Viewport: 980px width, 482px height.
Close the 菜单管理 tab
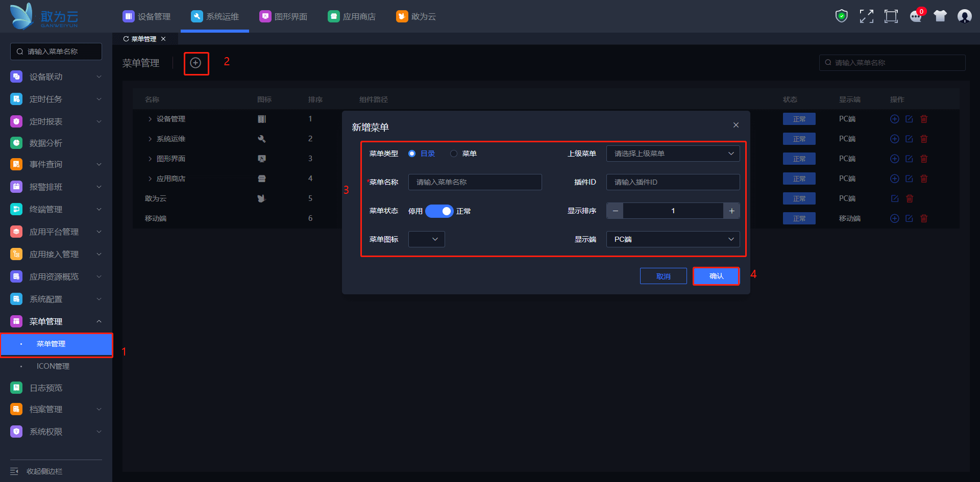coord(163,39)
